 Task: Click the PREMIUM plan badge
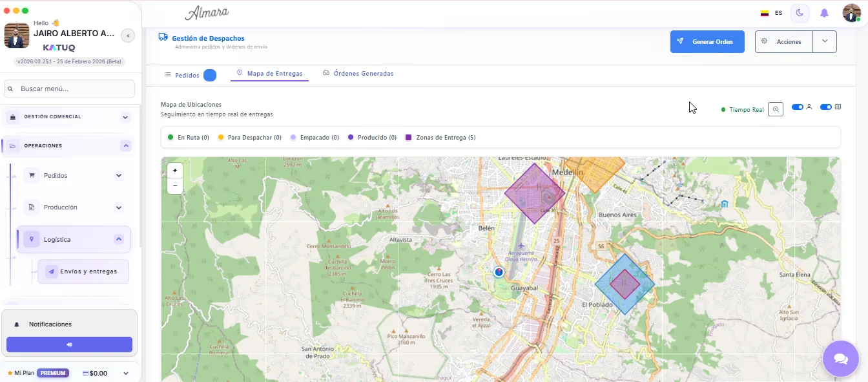[53, 373]
